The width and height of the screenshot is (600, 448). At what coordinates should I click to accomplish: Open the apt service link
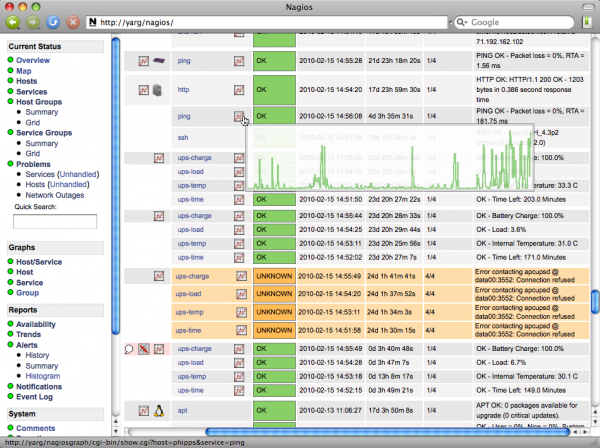(x=182, y=409)
